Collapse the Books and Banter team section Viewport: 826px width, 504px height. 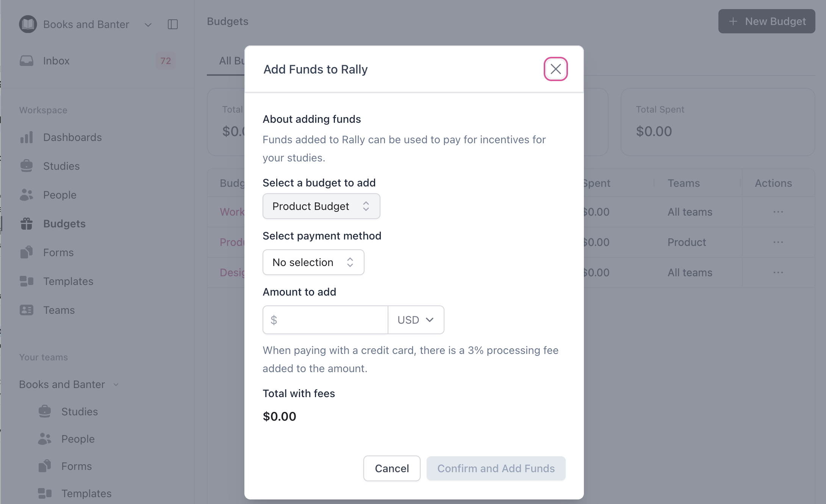pyautogui.click(x=116, y=385)
